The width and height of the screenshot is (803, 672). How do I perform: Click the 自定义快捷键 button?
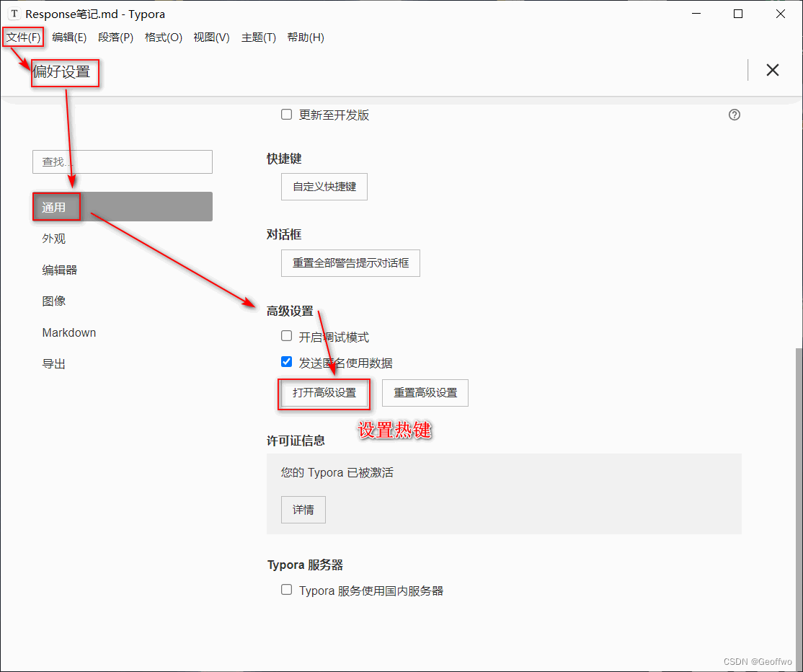[324, 187]
